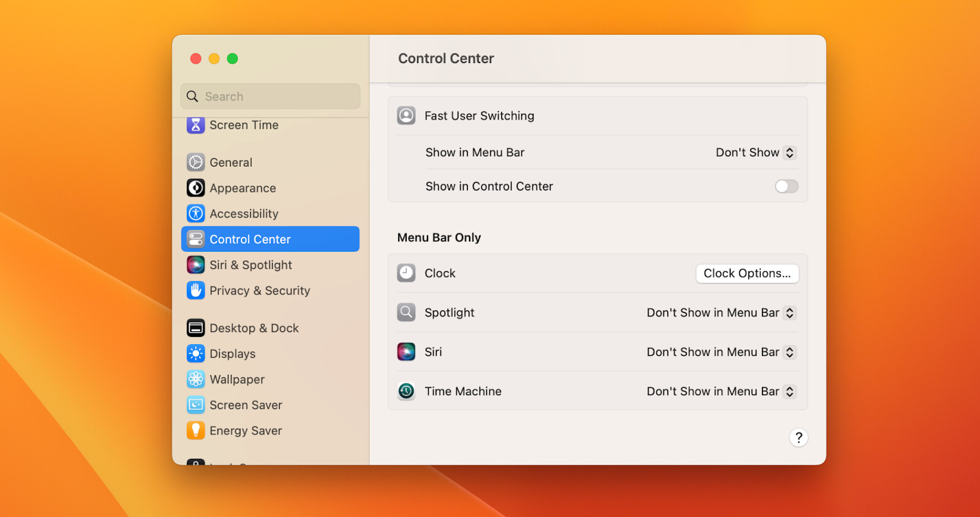
Task: Click the Energy Saver bulb icon
Action: pyautogui.click(x=195, y=431)
